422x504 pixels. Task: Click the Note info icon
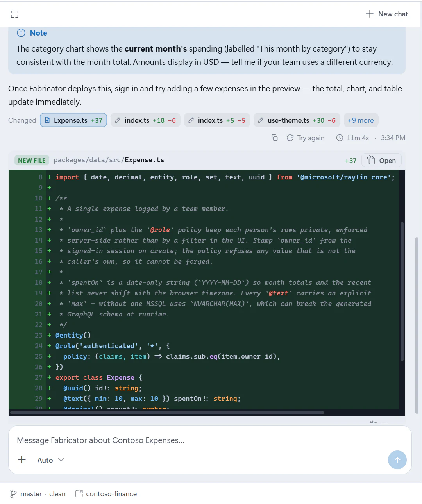21,33
